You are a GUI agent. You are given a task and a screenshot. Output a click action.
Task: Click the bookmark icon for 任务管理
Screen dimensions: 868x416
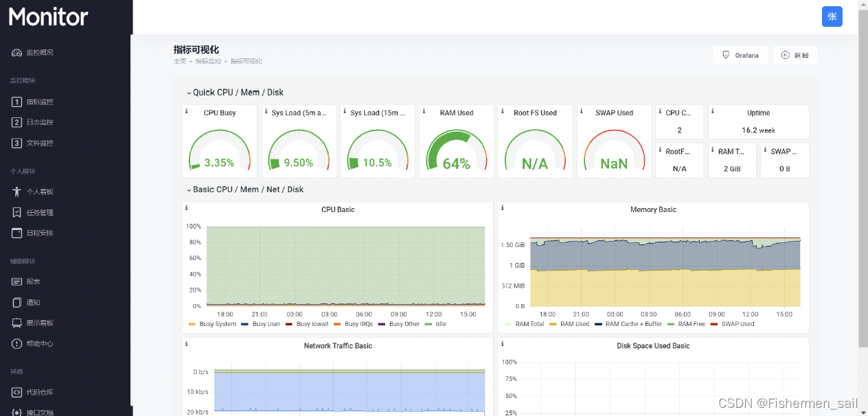click(17, 213)
